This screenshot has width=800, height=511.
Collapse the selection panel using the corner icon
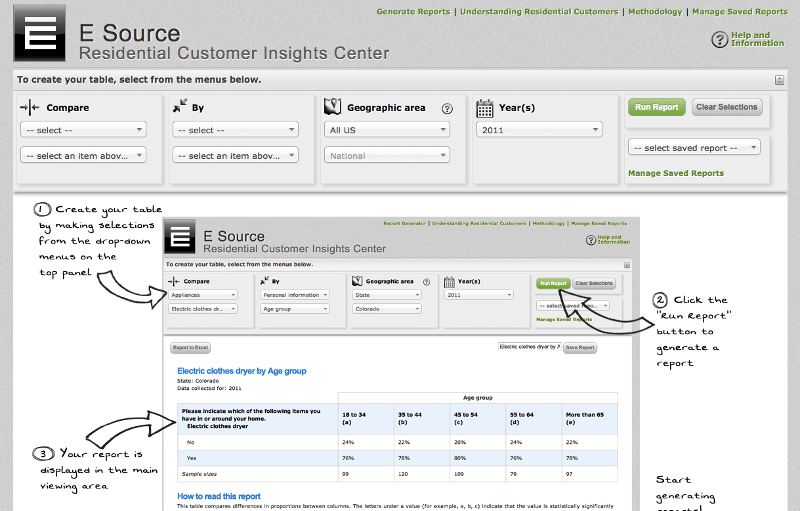[x=779, y=80]
